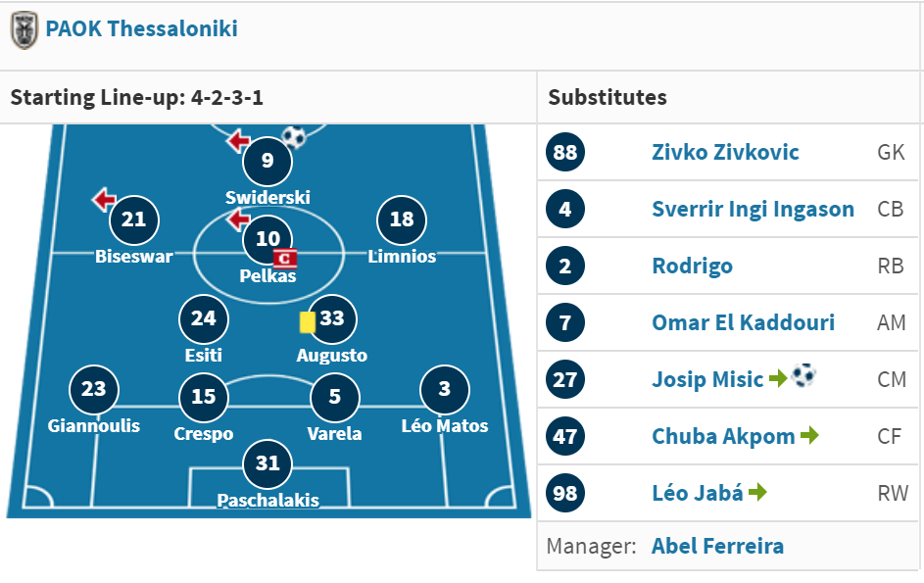The height and width of the screenshot is (583, 924).
Task: Click the number 3 circle for Léo Matos
Action: 444,390
